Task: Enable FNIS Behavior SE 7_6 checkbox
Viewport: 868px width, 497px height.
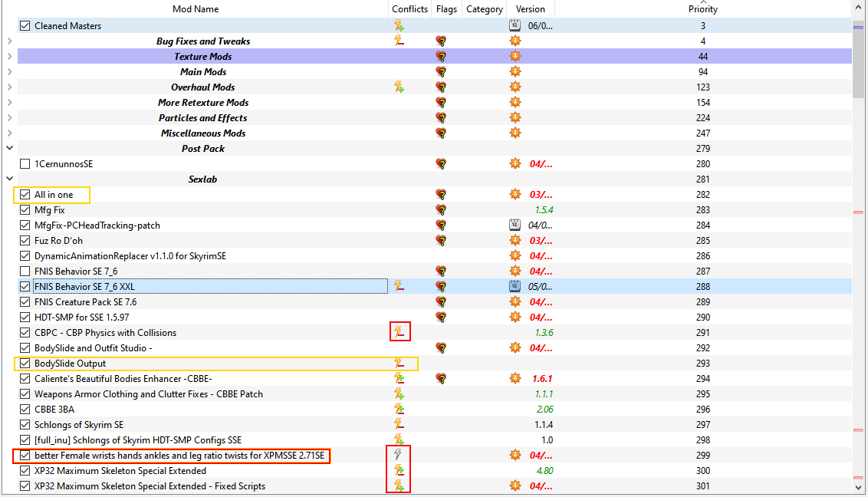Action: (x=25, y=272)
